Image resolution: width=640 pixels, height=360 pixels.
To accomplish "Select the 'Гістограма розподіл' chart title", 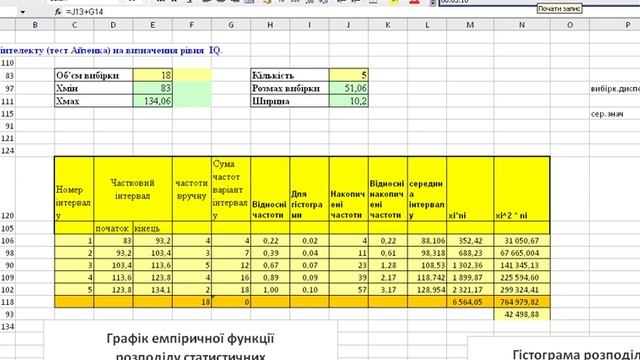I will [x=576, y=354].
